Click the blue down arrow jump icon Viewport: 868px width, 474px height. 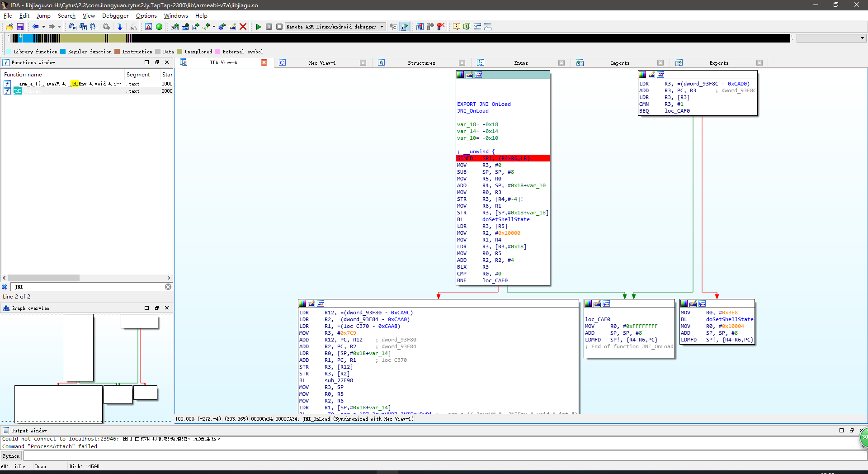(x=120, y=27)
